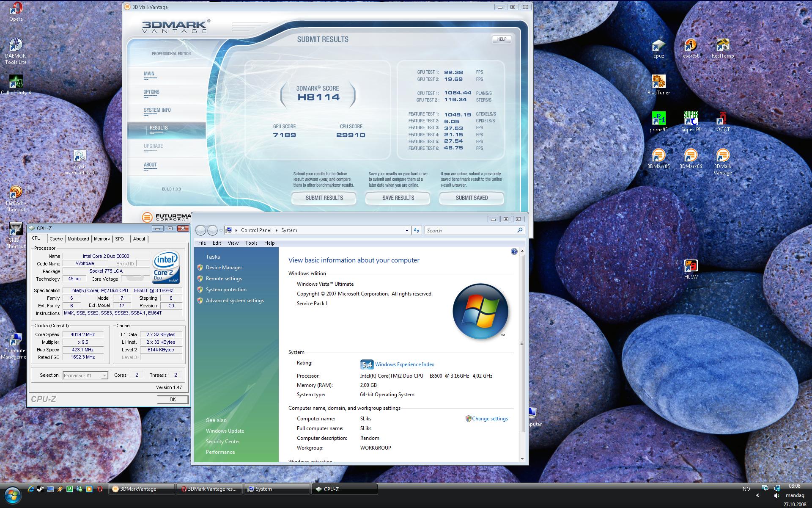Click the SUBMIT RESULTS button
This screenshot has height=508, width=812.
coord(324,198)
